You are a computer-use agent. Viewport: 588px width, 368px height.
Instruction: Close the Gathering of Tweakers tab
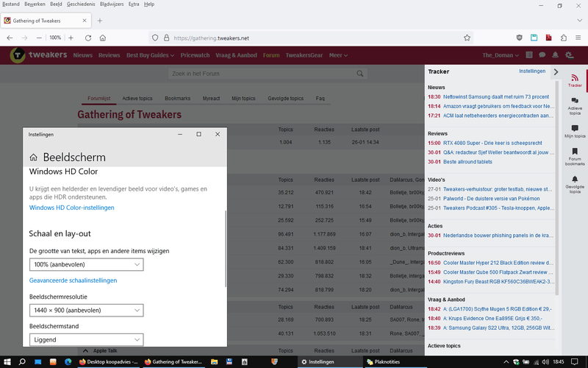[x=85, y=21]
